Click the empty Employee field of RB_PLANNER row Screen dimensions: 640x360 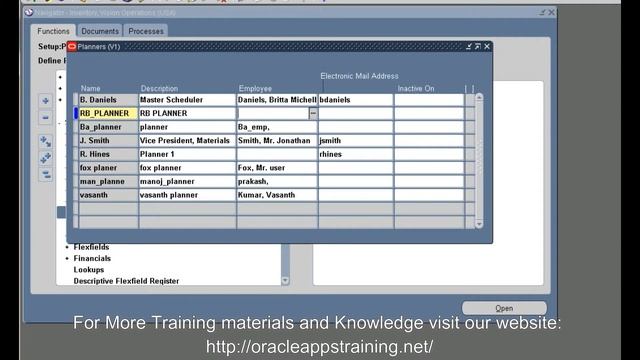pos(273,113)
